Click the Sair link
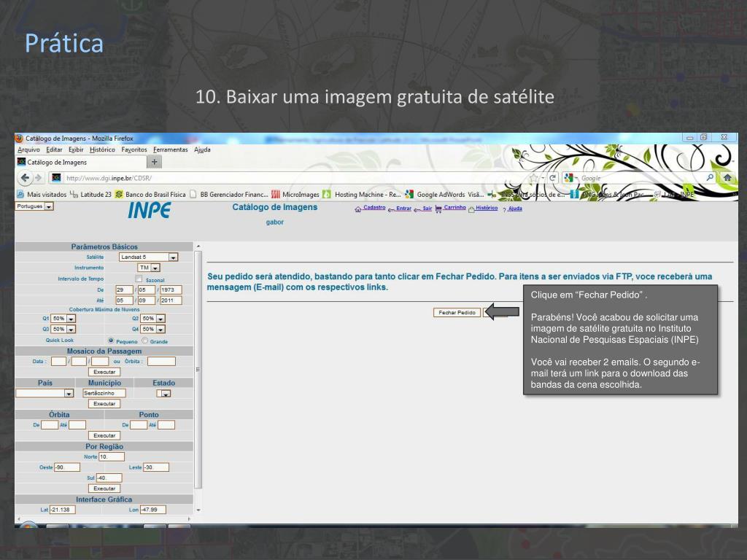747x560 pixels. pos(427,209)
